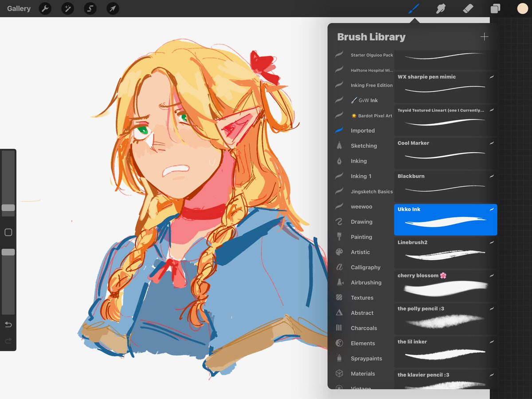Click the Brush Library title

tap(371, 37)
